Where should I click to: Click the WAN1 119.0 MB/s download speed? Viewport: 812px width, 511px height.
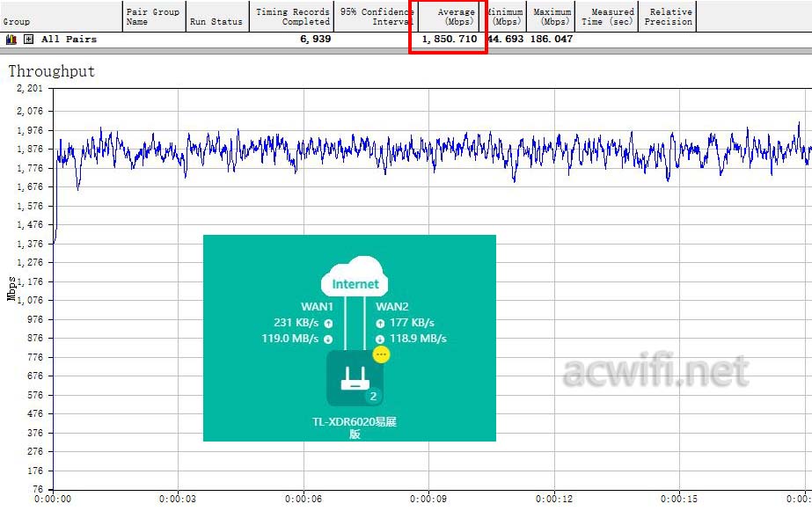tap(290, 339)
